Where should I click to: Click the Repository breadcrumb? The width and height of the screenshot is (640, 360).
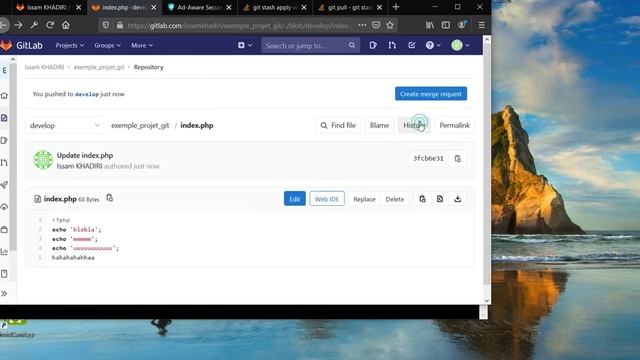click(149, 67)
